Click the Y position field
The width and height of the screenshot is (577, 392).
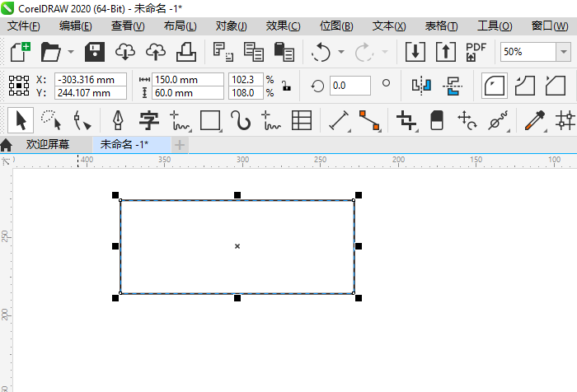pyautogui.click(x=91, y=93)
